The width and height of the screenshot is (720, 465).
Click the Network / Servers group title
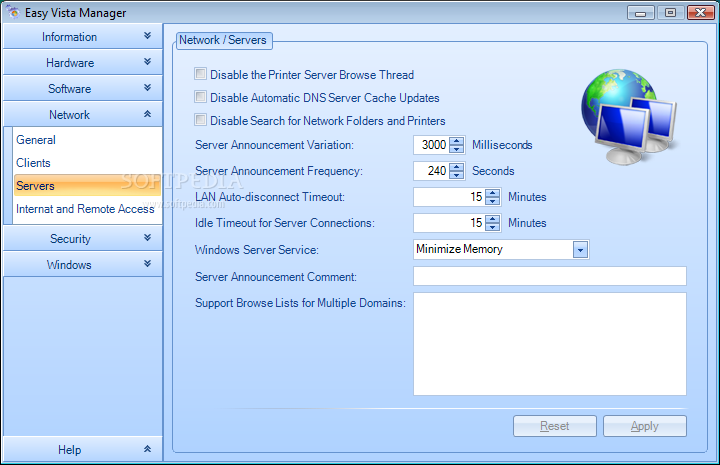223,40
